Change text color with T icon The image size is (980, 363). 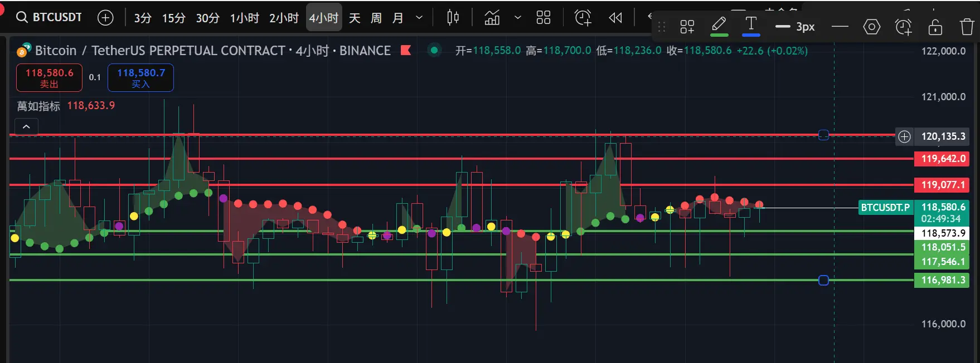pyautogui.click(x=751, y=26)
